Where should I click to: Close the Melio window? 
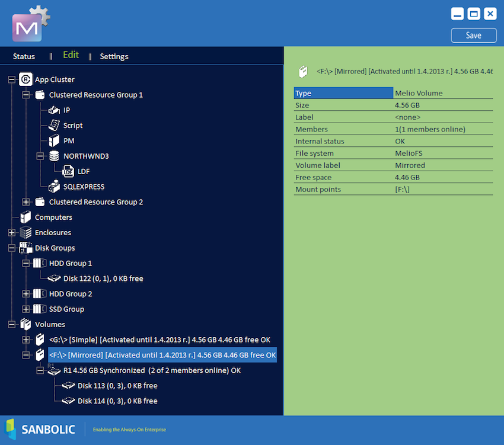490,14
